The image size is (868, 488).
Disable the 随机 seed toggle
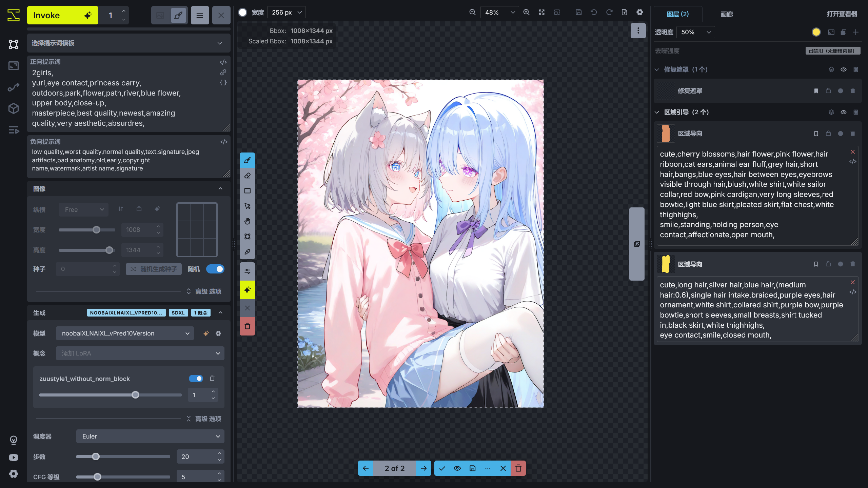click(x=215, y=269)
